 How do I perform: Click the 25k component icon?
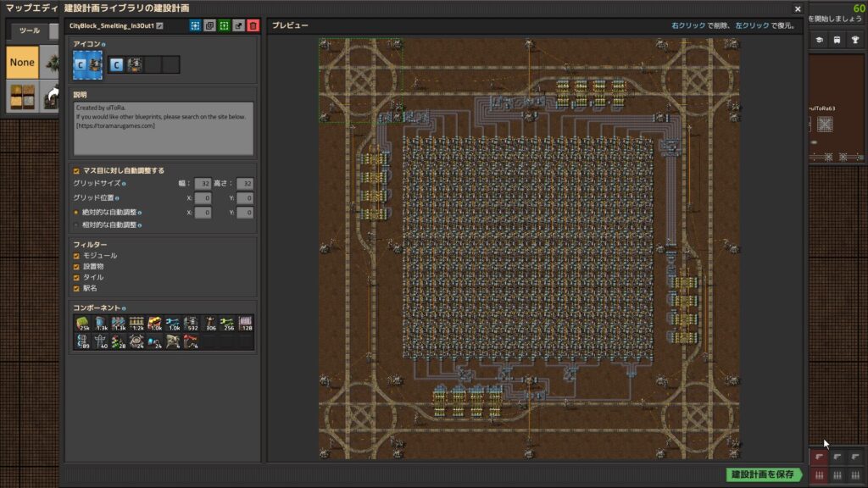(x=82, y=324)
